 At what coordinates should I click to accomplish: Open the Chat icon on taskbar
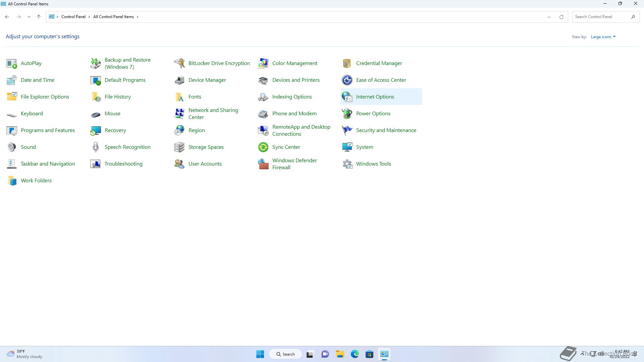coord(325,354)
